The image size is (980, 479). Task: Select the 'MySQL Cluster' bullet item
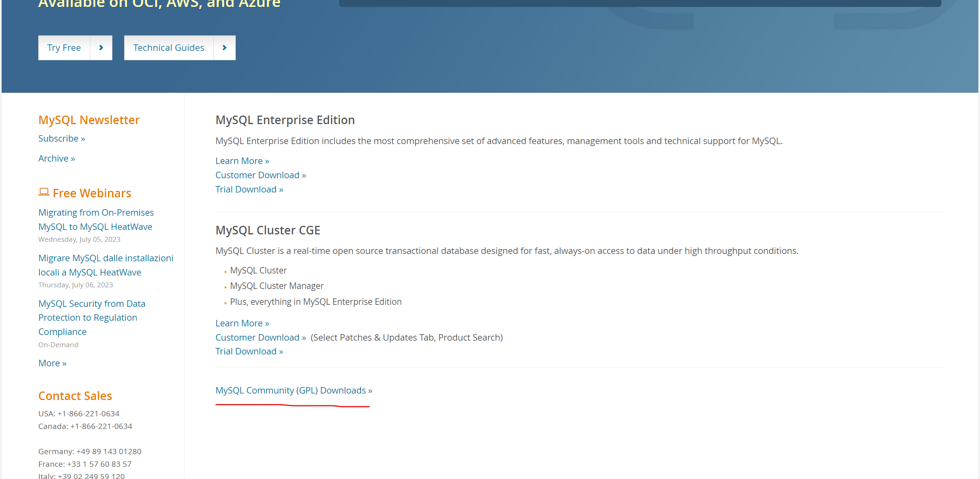point(259,271)
